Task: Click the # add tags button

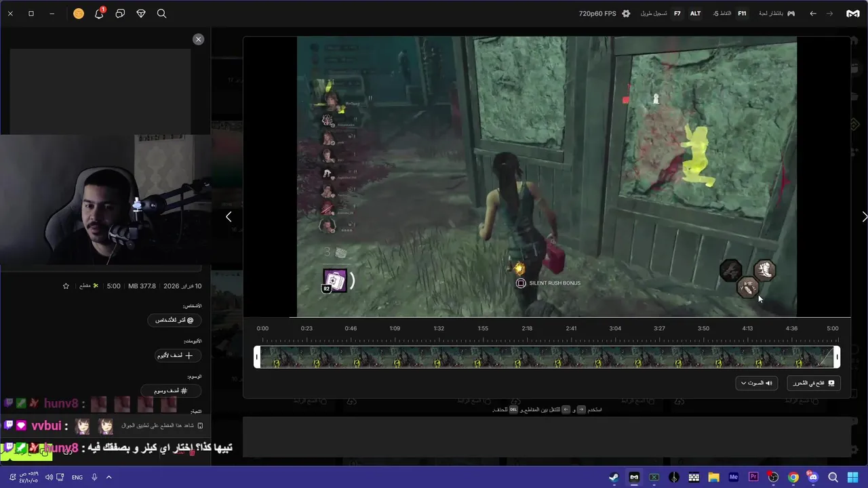Action: [170, 390]
